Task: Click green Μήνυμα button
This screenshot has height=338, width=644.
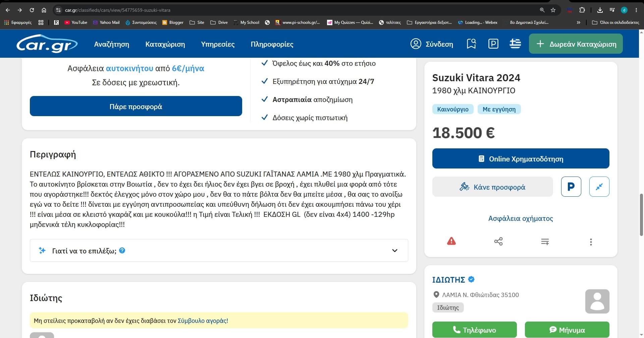Action: click(x=567, y=330)
